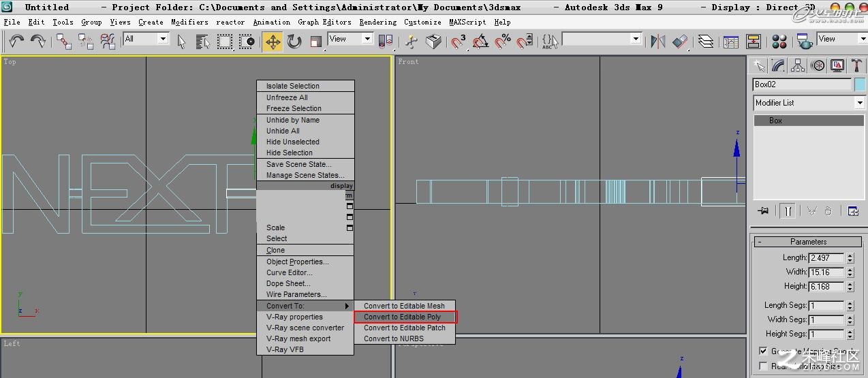The height and width of the screenshot is (378, 868).
Task: Toggle the 3D Snaps magnet icon
Action: coord(459,42)
